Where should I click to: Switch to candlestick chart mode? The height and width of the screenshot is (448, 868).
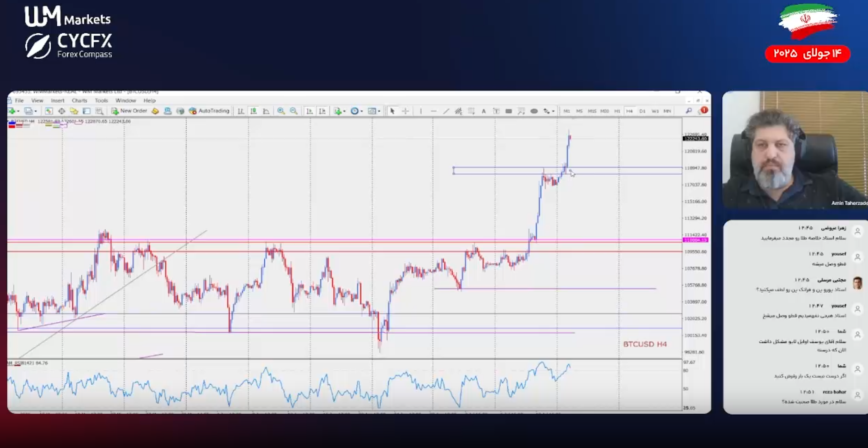click(254, 111)
